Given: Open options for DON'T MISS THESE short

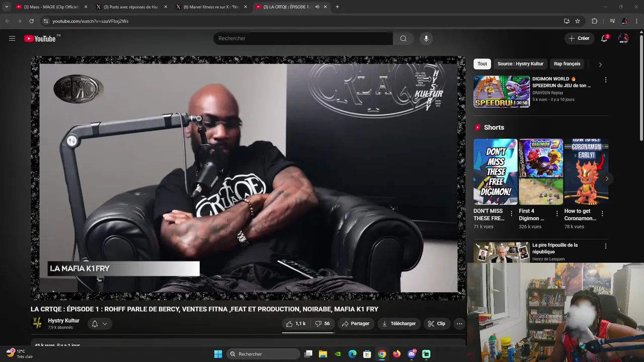Looking at the screenshot, I should (512, 214).
